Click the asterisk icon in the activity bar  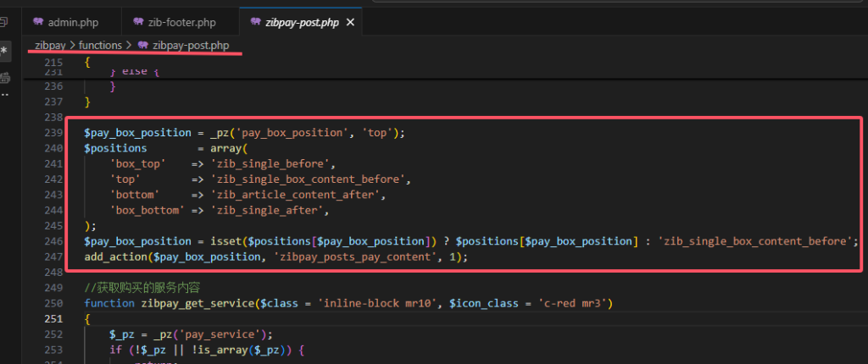(5, 52)
